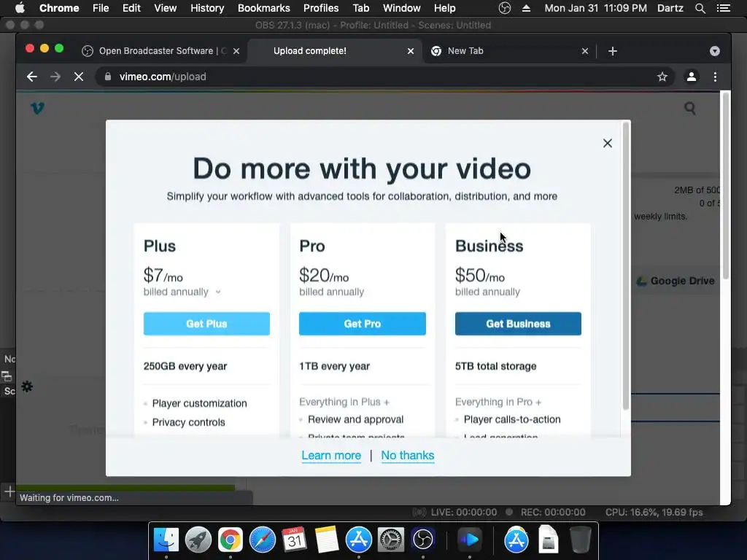The image size is (747, 560).
Task: Open Safari from the Dock
Action: [263, 540]
